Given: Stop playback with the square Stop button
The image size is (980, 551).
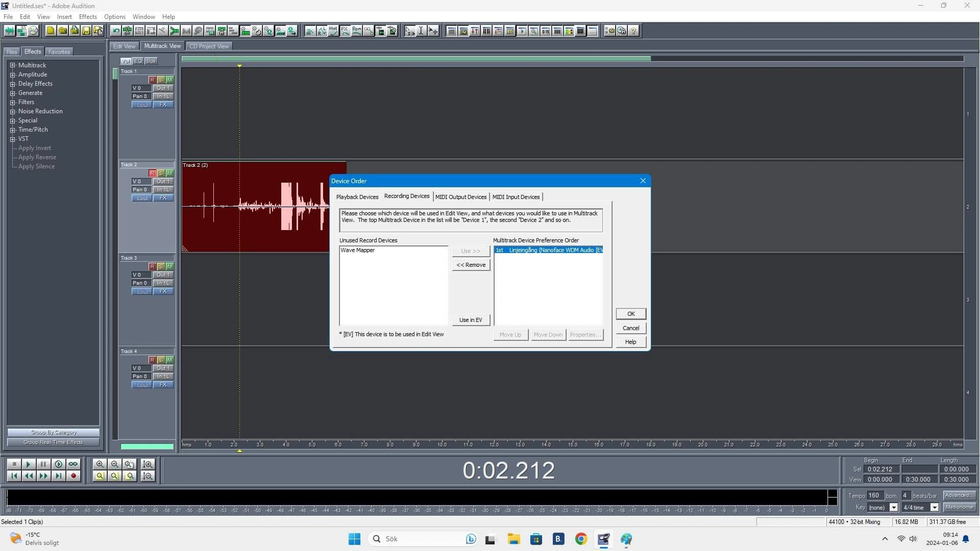Looking at the screenshot, I should 14,464.
